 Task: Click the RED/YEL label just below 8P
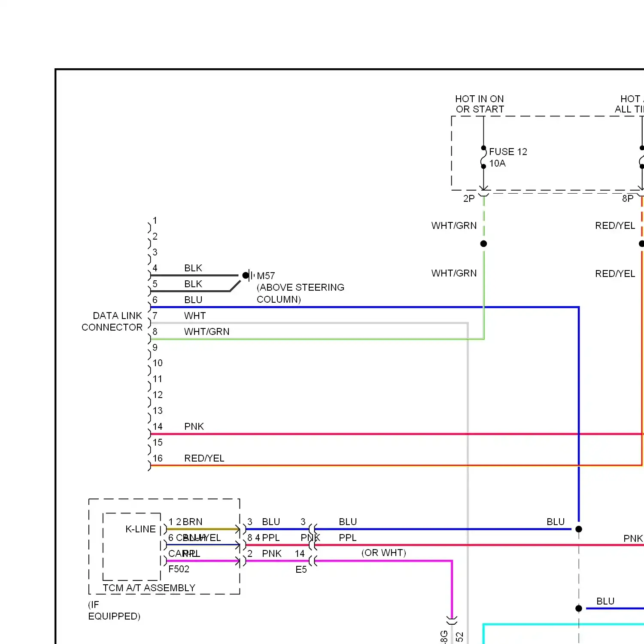click(615, 225)
